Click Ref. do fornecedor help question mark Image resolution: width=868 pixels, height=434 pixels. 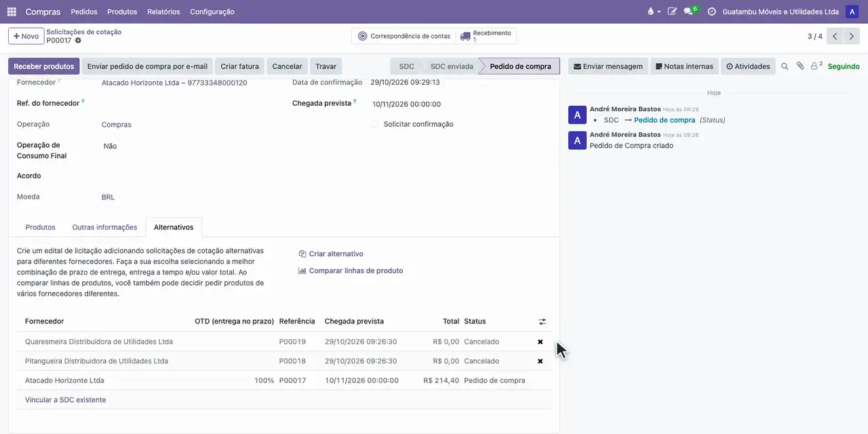click(83, 101)
